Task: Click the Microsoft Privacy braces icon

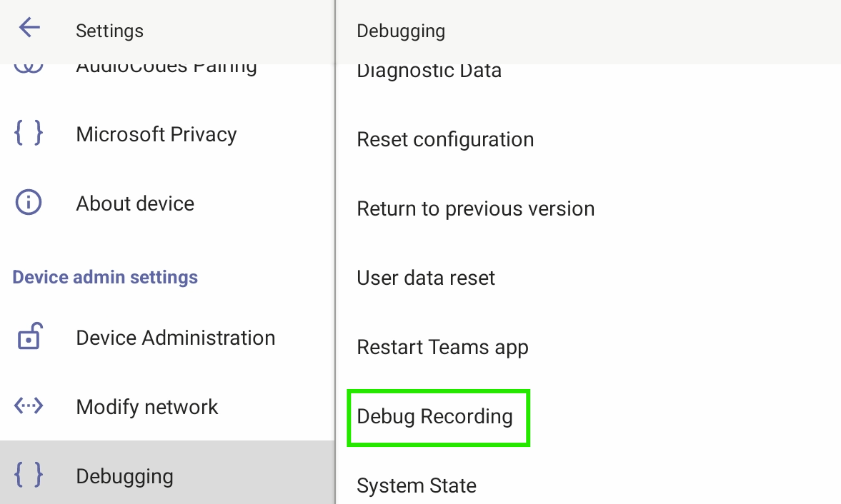Action: pyautogui.click(x=29, y=133)
